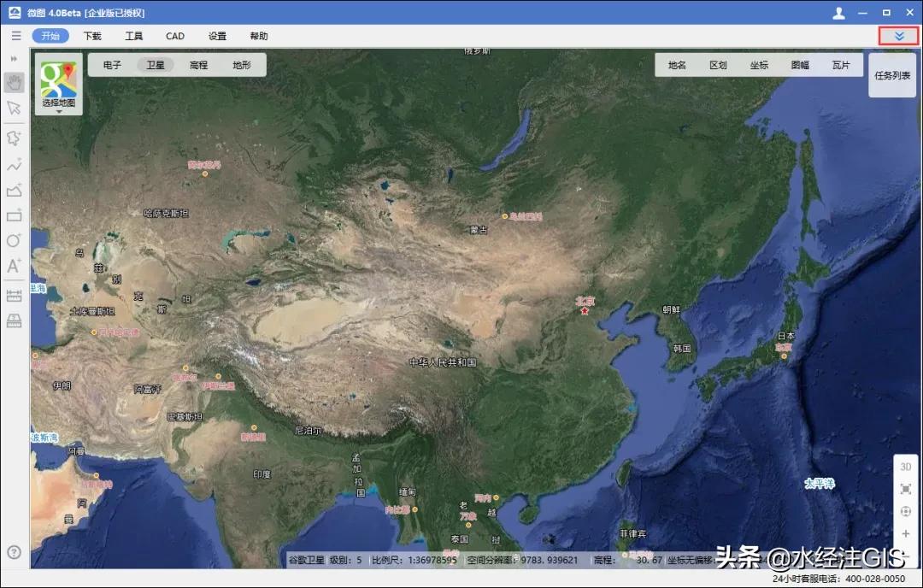Switch map display to 地形 terrain
This screenshot has width=923, height=588.
(x=243, y=63)
